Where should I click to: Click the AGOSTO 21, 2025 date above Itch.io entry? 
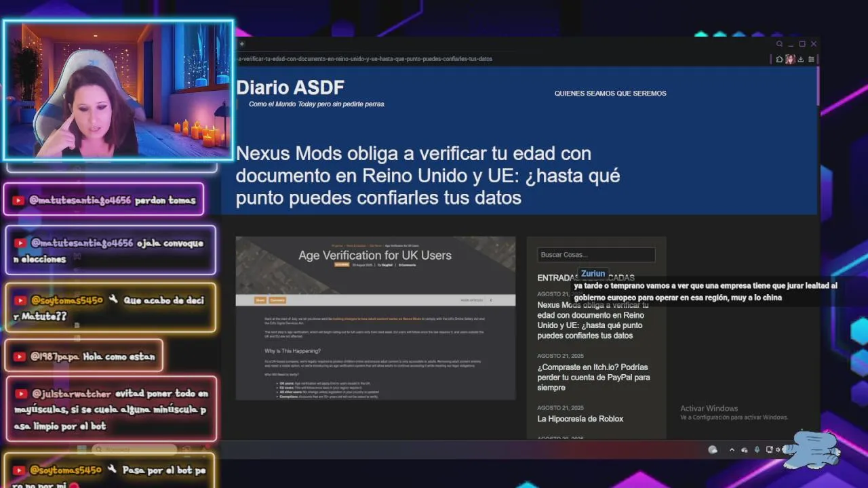click(560, 357)
